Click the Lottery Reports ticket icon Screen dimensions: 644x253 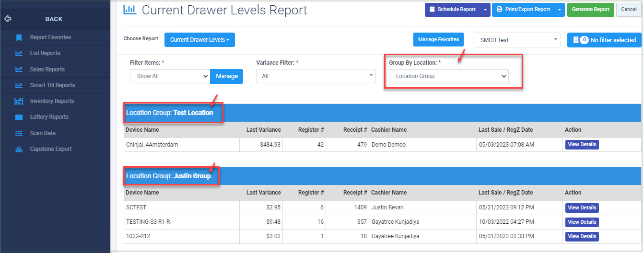pos(19,117)
